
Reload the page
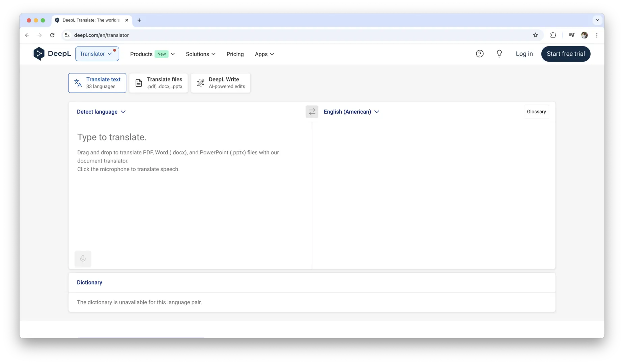[52, 35]
